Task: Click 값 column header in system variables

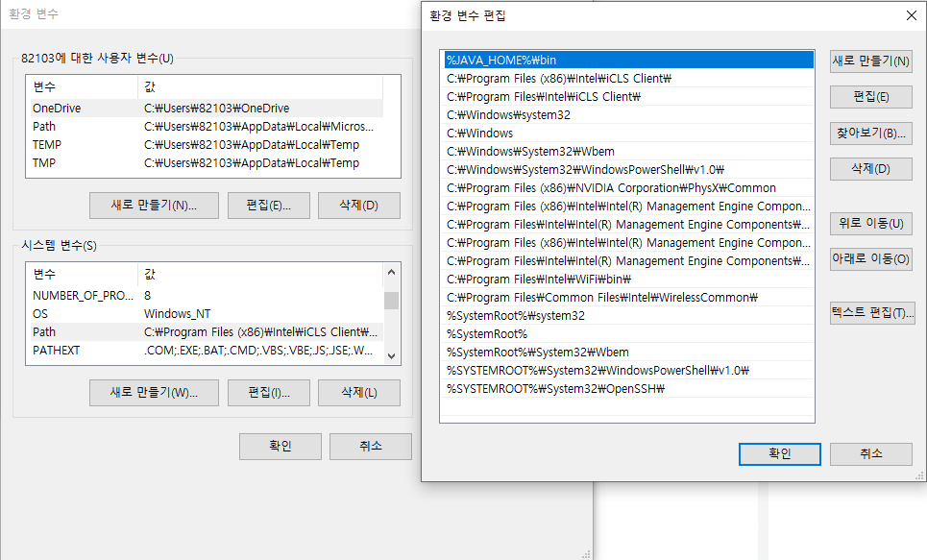Action: coord(260,275)
